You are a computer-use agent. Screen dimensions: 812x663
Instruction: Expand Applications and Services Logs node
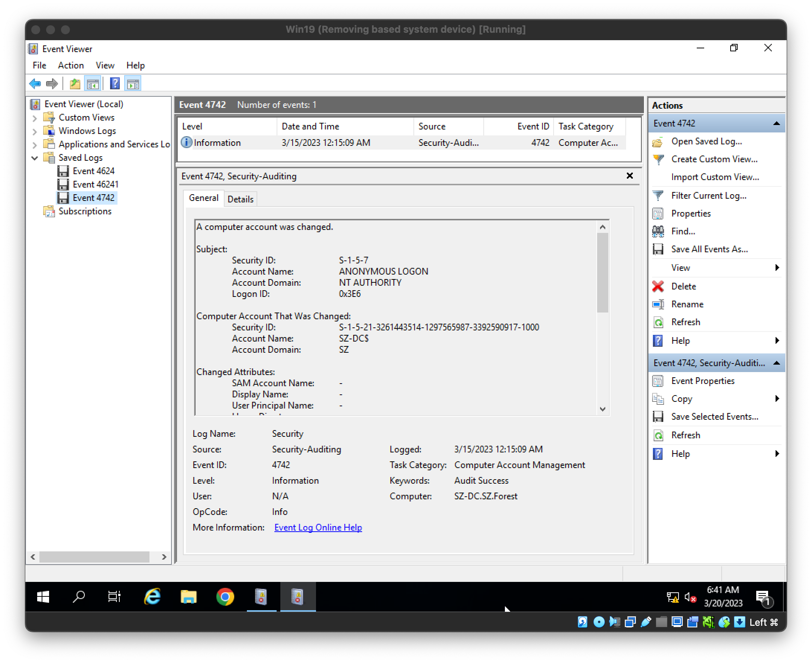tap(35, 145)
